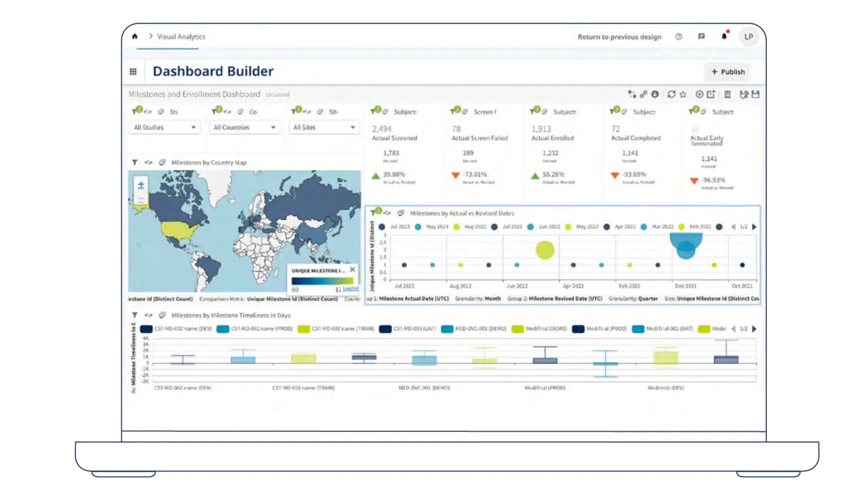Click the download icon in dashboard toolbar
Viewport: 868px width, 488px height.
click(655, 94)
